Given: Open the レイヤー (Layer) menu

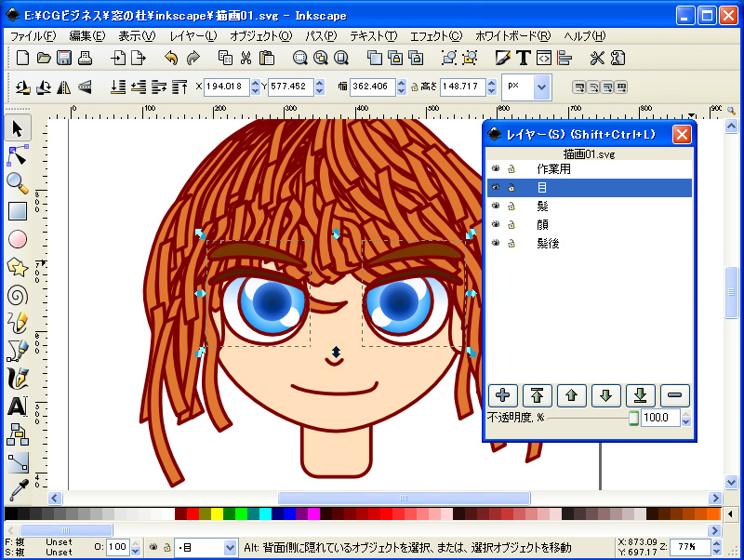Looking at the screenshot, I should (193, 35).
